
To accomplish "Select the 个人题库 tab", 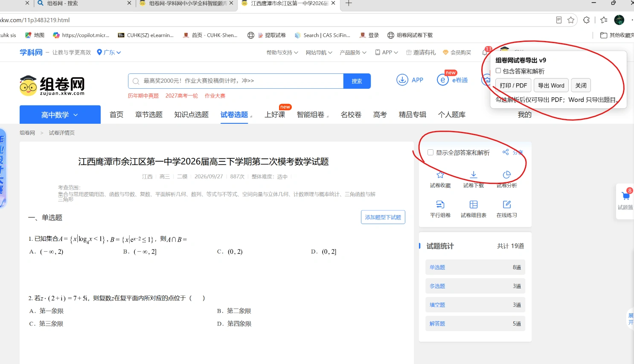I will tap(452, 115).
